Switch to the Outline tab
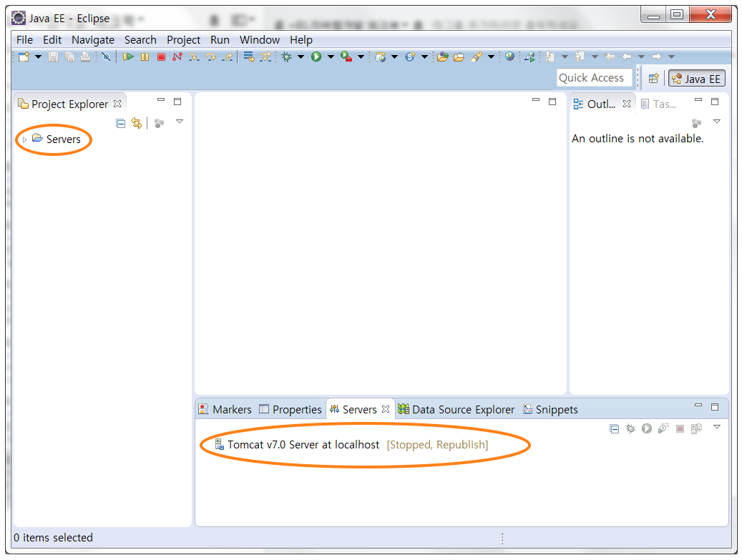Image resolution: width=742 pixels, height=560 pixels. click(x=601, y=104)
